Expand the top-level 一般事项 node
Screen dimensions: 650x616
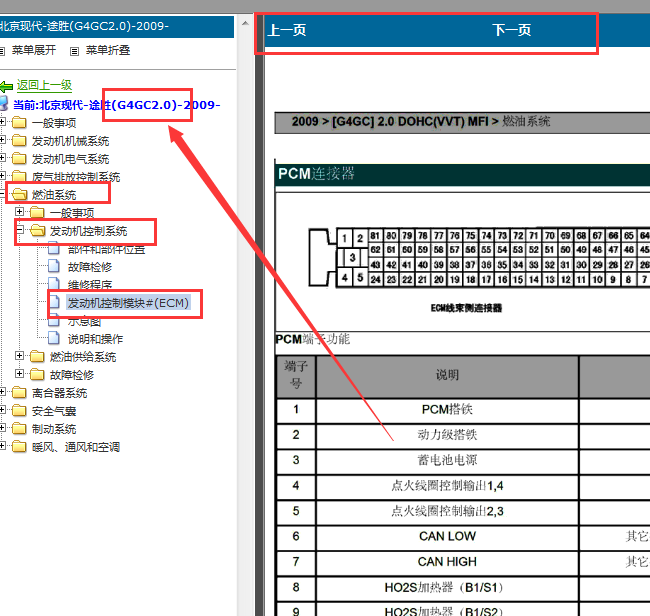coord(2,121)
